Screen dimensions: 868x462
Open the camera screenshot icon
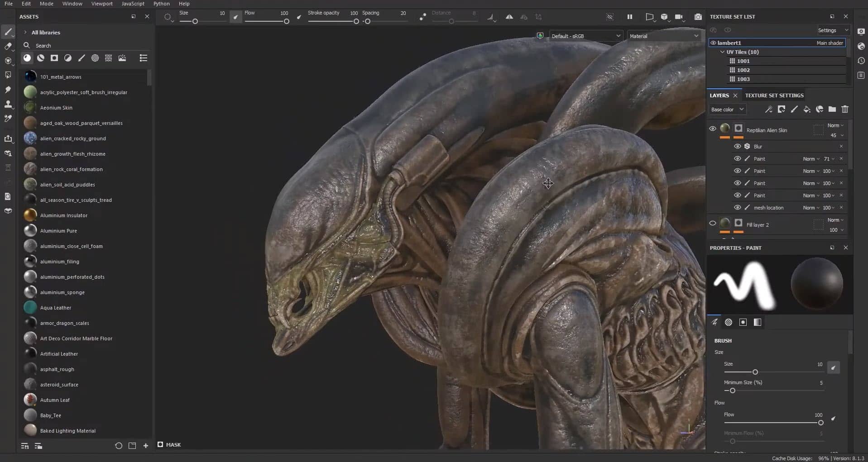698,17
